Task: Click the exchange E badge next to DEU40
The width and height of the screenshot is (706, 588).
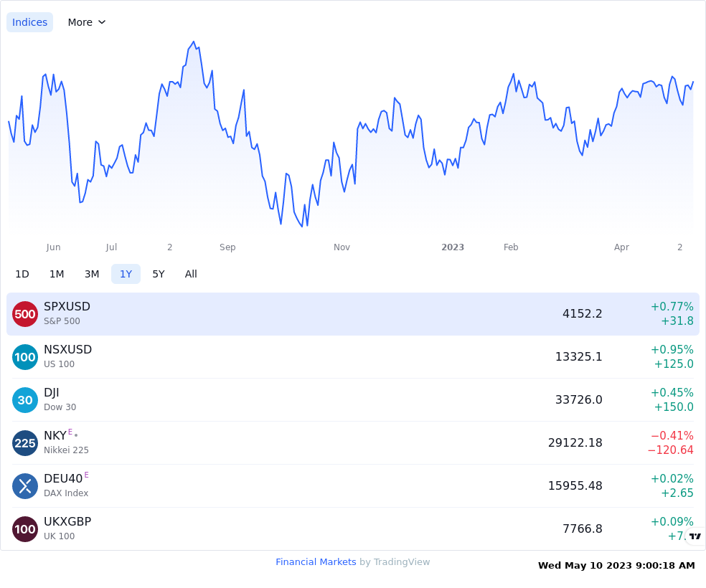Action: coord(86,475)
